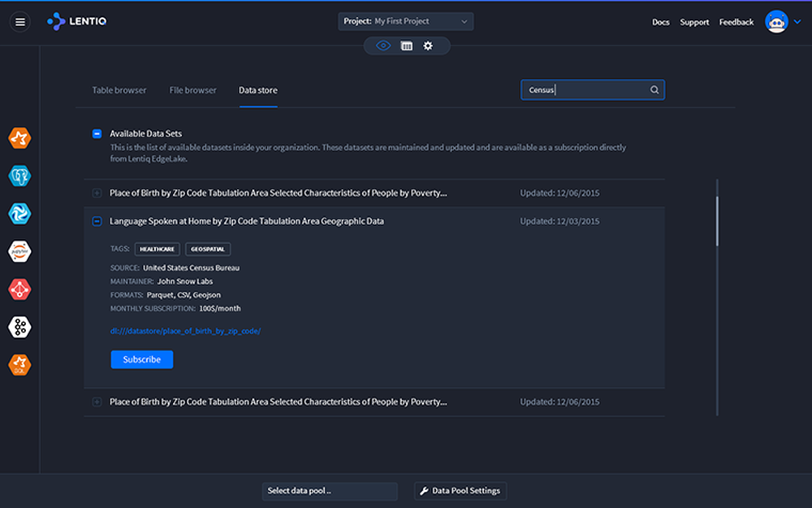Screen dimensions: 812x508
Task: Subscribe to the Language Spoken dataset
Action: 141,359
